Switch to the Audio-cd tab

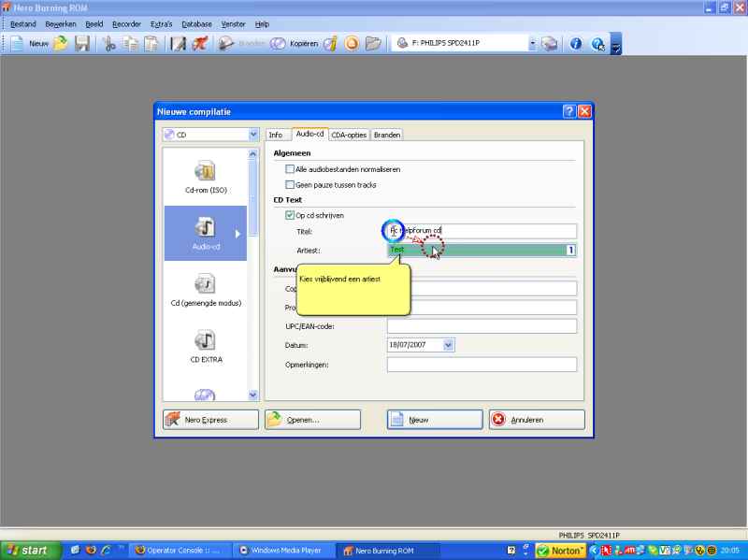309,134
